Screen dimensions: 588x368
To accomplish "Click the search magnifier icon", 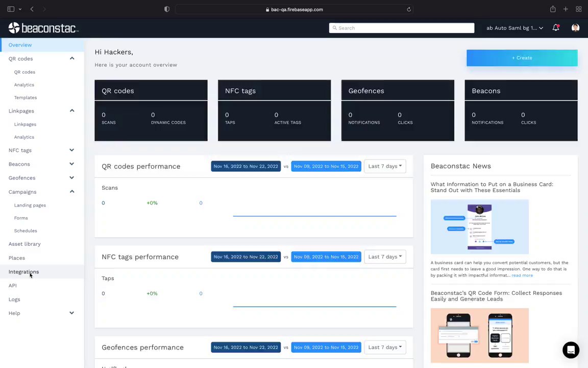I will pyautogui.click(x=334, y=28).
